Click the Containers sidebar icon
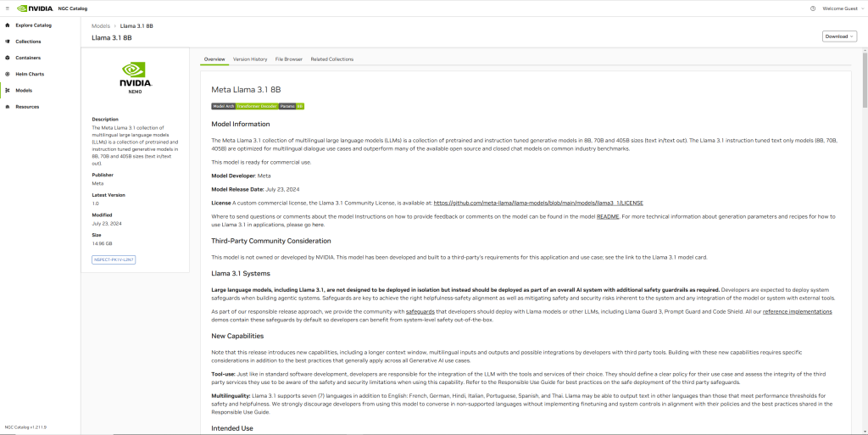This screenshot has height=435, width=868. point(7,58)
